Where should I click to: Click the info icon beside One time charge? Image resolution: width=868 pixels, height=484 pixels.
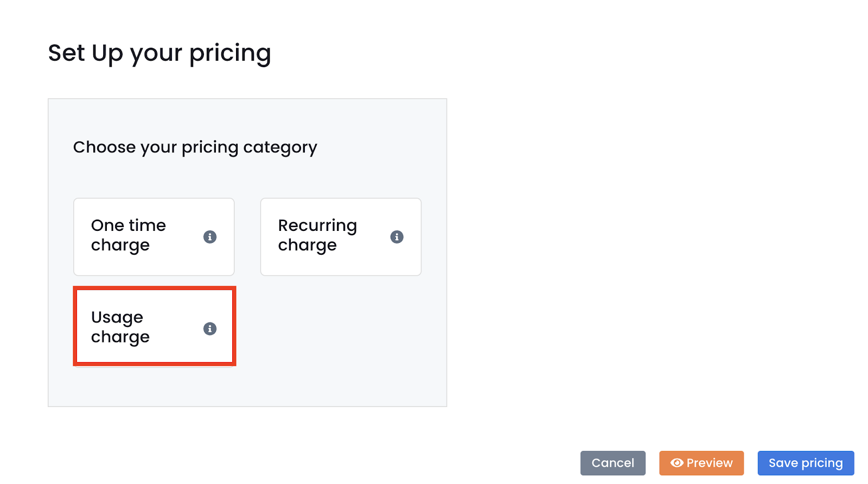210,237
